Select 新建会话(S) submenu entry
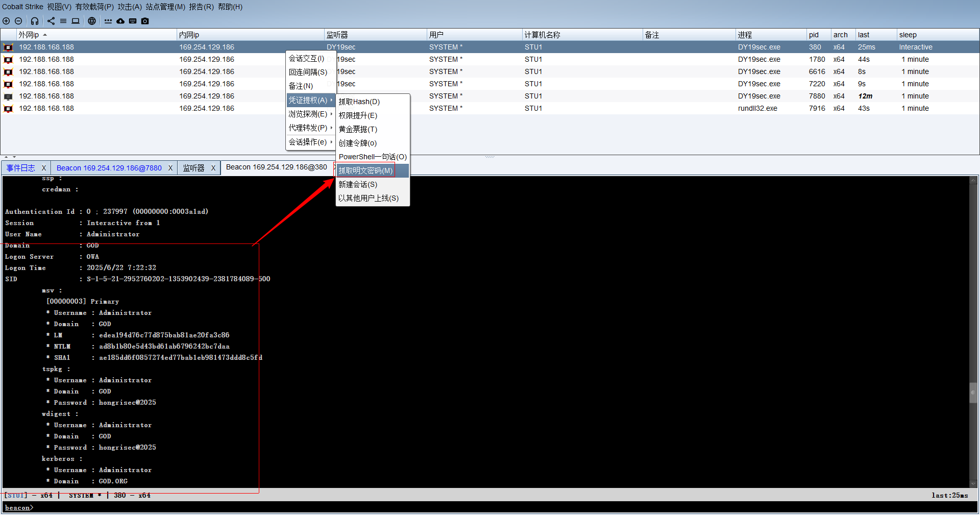The height and width of the screenshot is (515, 980). click(373, 184)
